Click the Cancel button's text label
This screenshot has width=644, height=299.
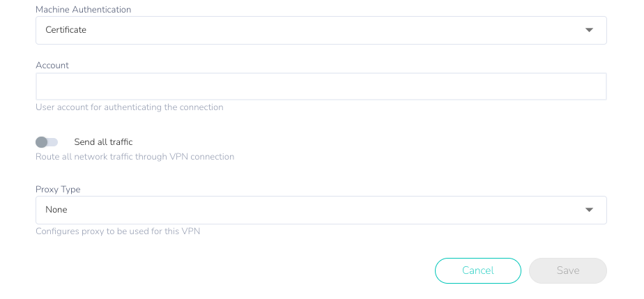pyautogui.click(x=478, y=270)
